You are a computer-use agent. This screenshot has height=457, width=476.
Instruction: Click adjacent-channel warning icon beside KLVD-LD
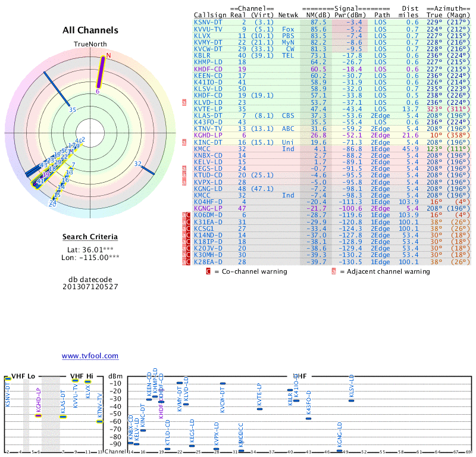click(184, 102)
